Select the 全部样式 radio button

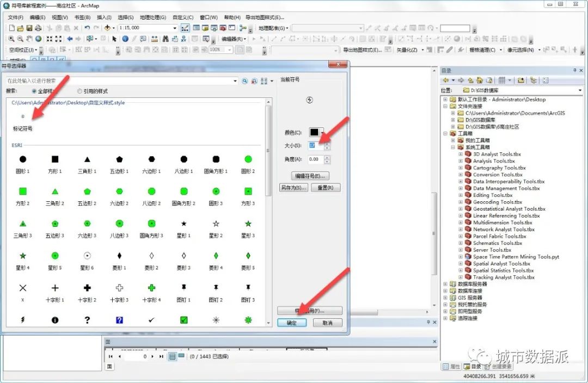click(x=34, y=91)
